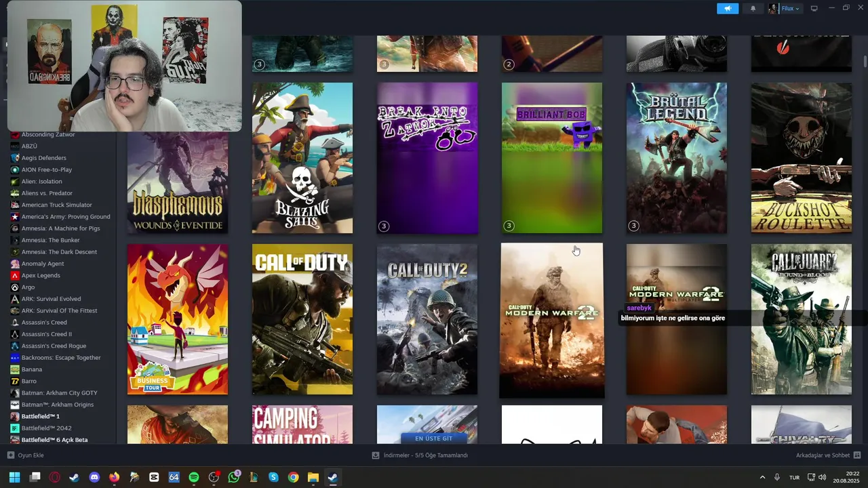Open the Steam announcements megaphone button

click(x=727, y=9)
